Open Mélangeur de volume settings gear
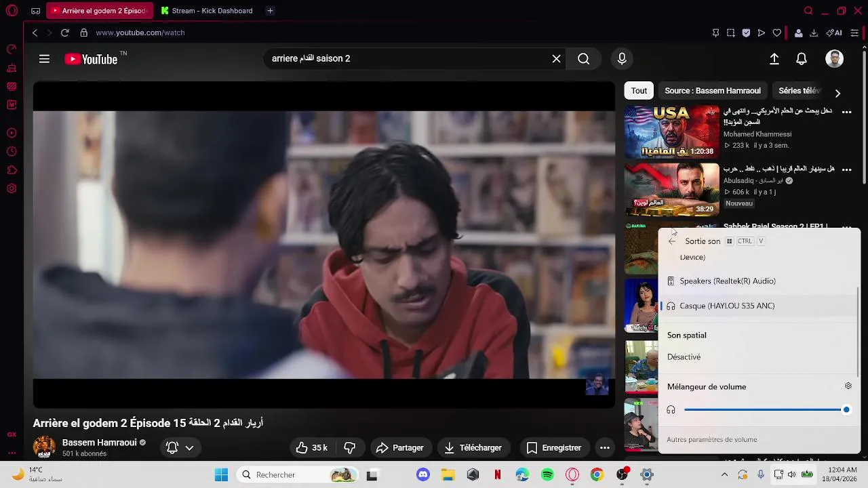Screen dimensions: 868x488 pyautogui.click(x=848, y=386)
